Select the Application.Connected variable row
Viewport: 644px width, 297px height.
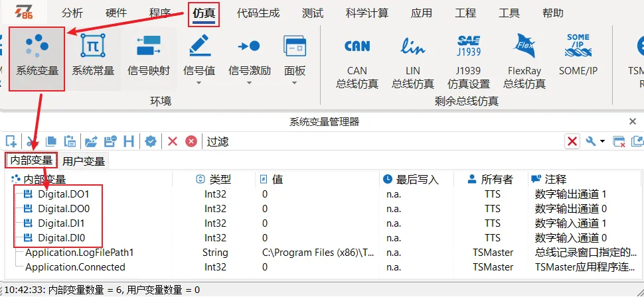point(322,267)
